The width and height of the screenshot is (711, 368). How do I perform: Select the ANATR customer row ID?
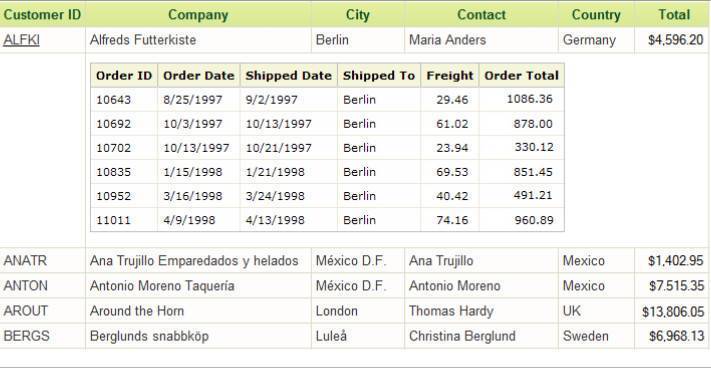[x=25, y=261]
